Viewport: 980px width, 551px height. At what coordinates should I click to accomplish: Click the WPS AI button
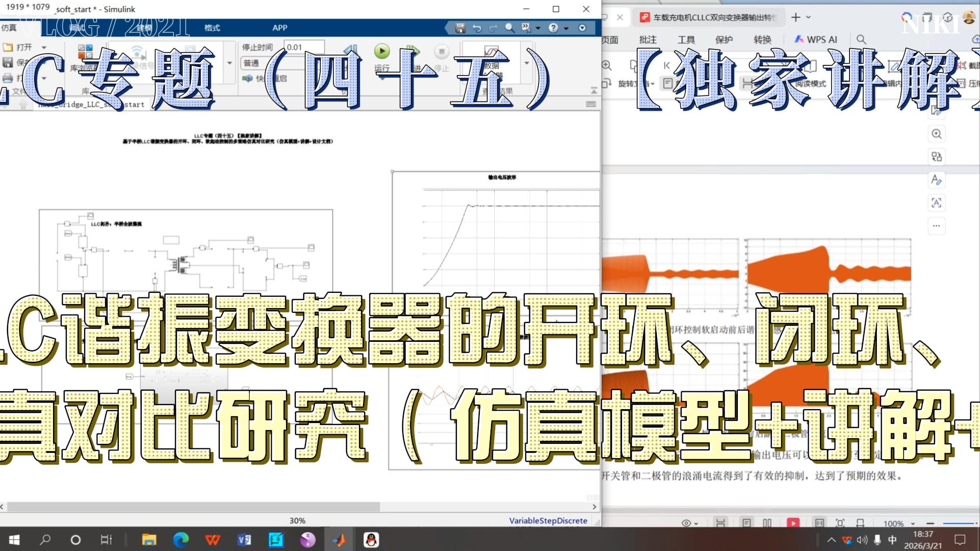816,39
